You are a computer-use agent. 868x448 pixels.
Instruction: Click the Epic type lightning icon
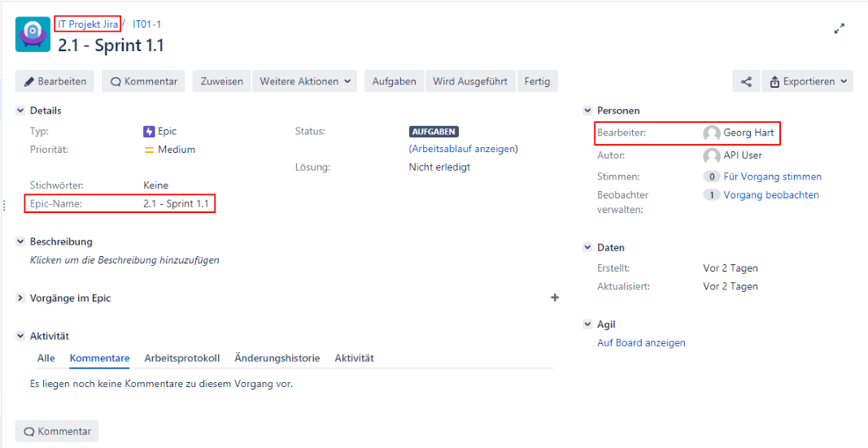[149, 131]
